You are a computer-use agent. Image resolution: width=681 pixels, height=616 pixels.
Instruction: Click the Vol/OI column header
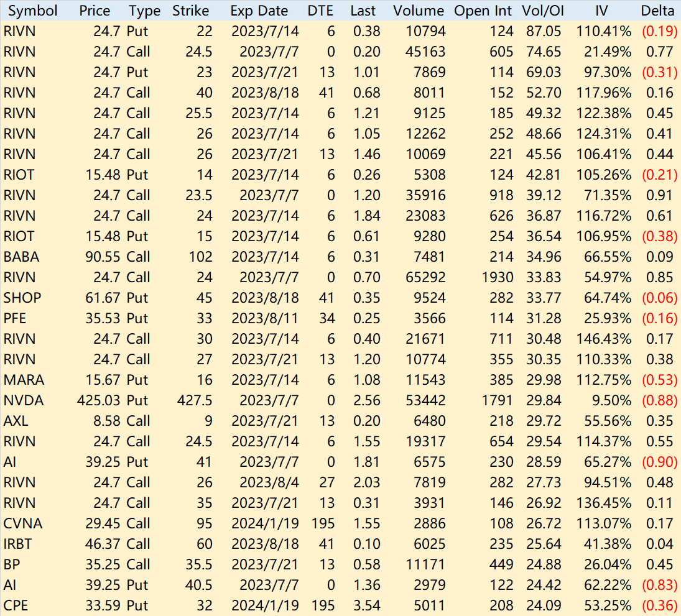tap(543, 11)
